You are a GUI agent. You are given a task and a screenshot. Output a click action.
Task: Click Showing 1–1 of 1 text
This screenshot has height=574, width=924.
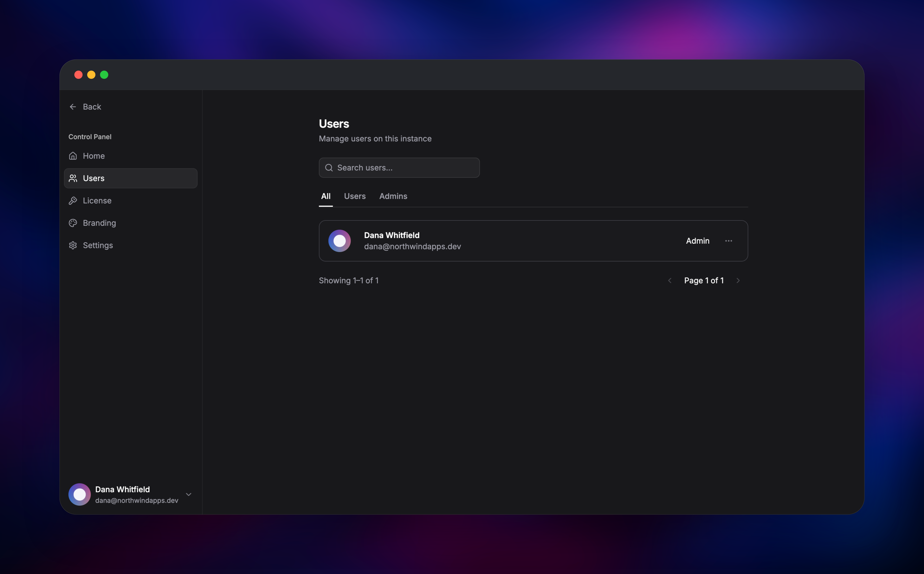click(349, 281)
